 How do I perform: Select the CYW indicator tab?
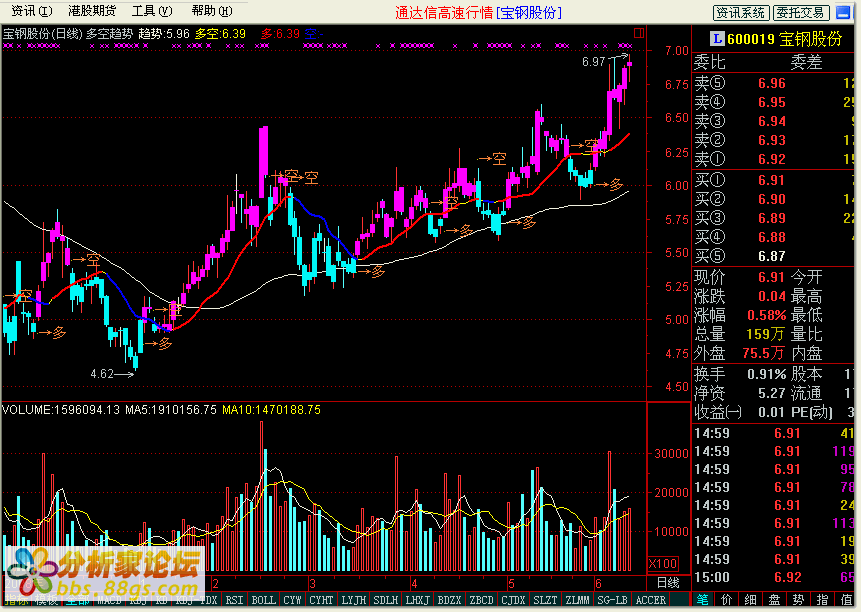(x=292, y=600)
